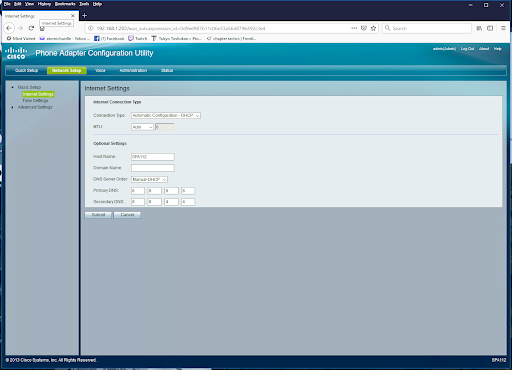Open the History menu
This screenshot has height=370, width=512.
pos(44,4)
